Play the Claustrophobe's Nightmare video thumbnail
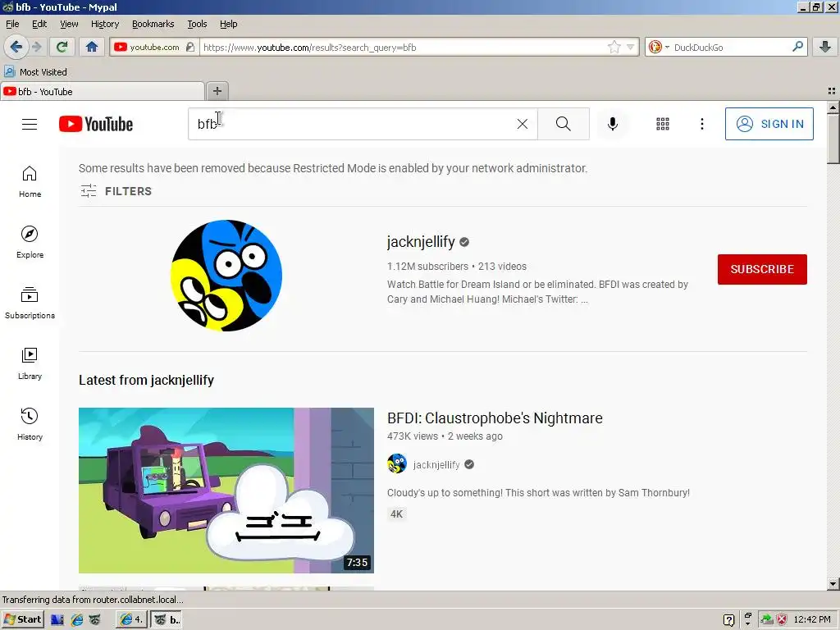Screen dimensions: 840x630 pyautogui.click(x=226, y=491)
